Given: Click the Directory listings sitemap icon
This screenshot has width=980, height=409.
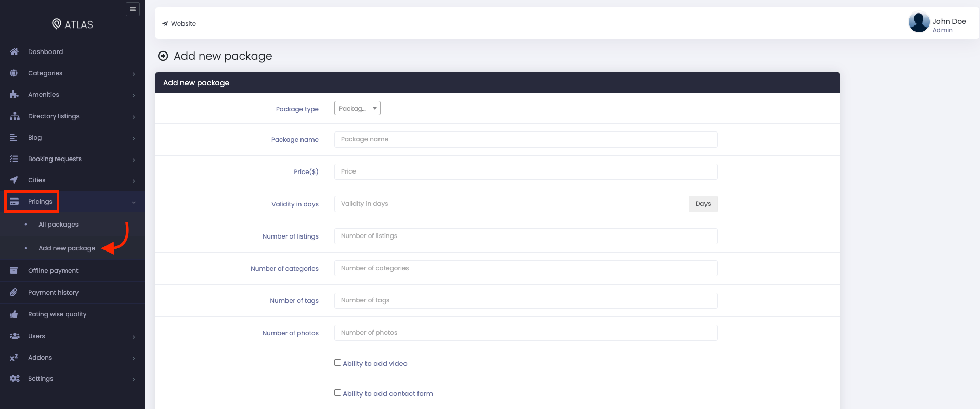Looking at the screenshot, I should tap(15, 116).
